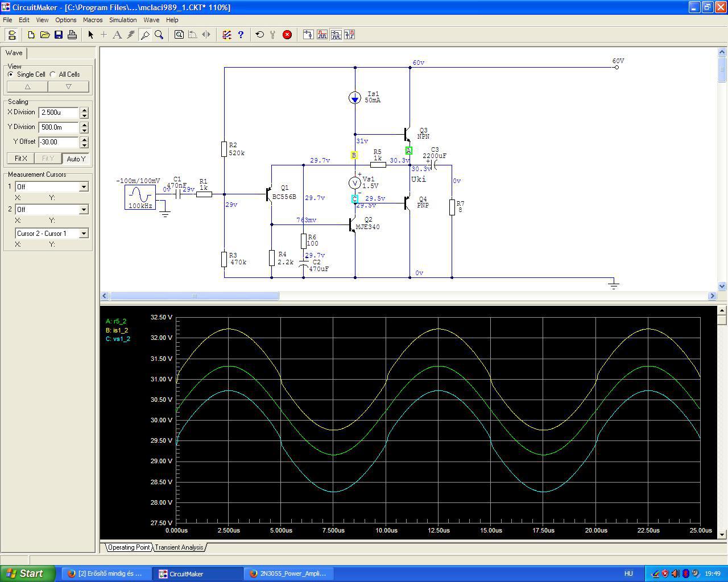Switch to the Operating Point tab

[129, 547]
